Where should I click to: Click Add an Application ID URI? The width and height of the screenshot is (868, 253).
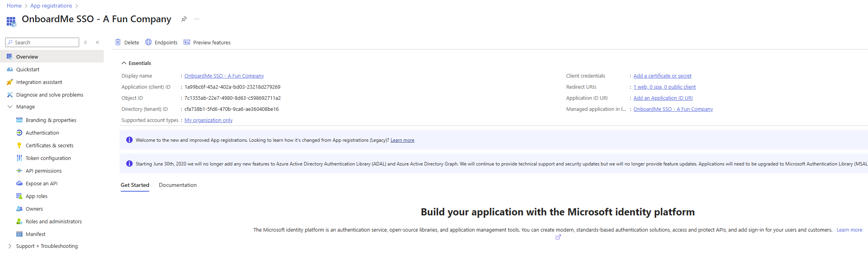tap(663, 98)
